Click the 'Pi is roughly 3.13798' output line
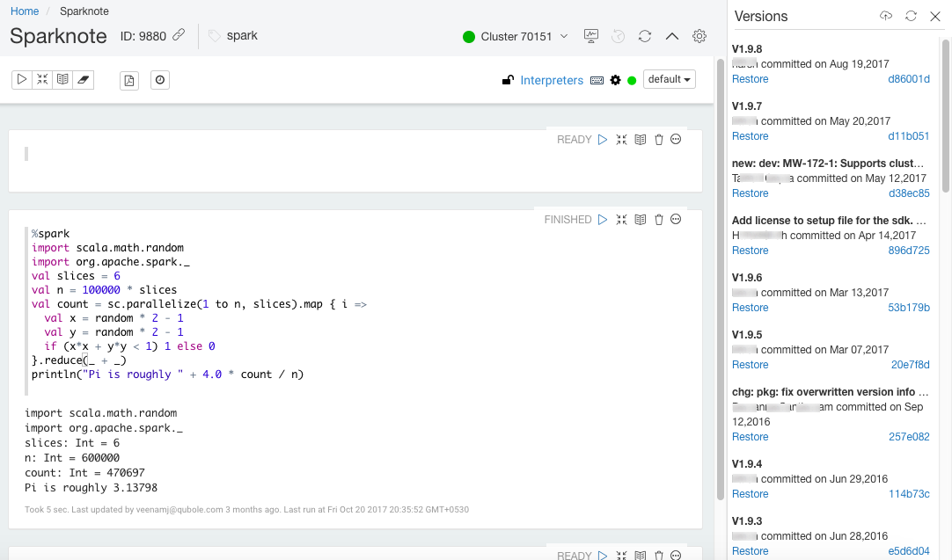The width and height of the screenshot is (952, 560). pos(92,488)
